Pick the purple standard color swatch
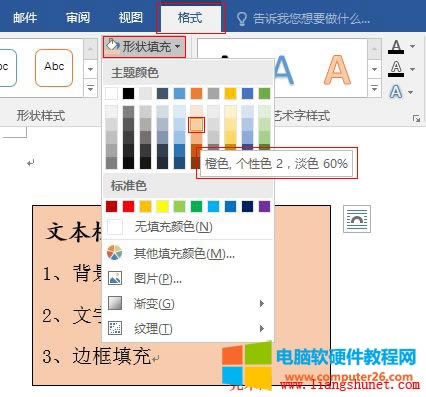Image resolution: width=426 pixels, height=397 pixels. pyautogui.click(x=264, y=206)
